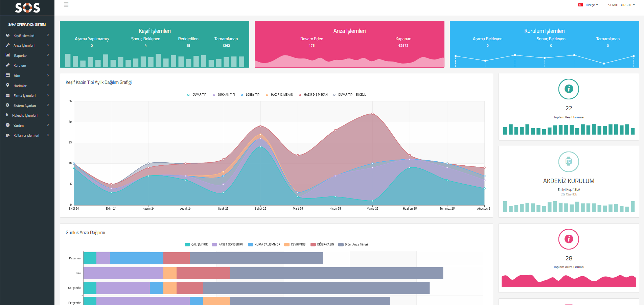Click the Arıza İşlemleri summary card title
The image size is (644, 305).
click(349, 31)
